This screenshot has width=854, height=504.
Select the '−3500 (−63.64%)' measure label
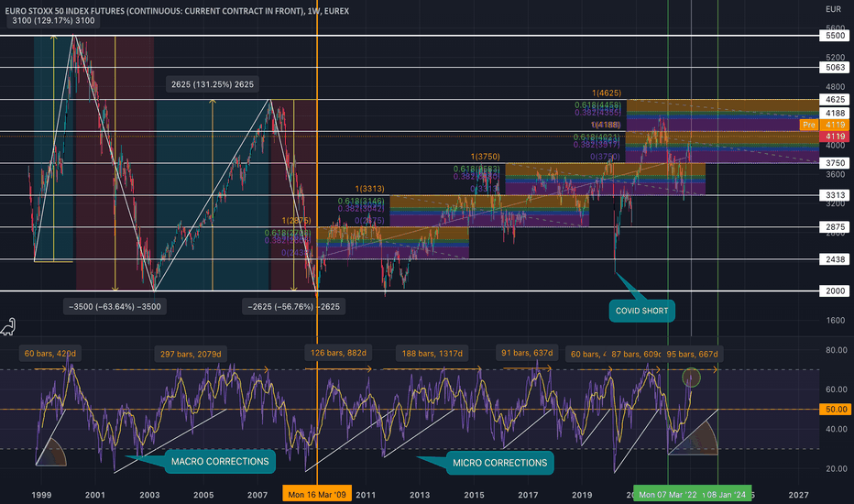pos(115,307)
